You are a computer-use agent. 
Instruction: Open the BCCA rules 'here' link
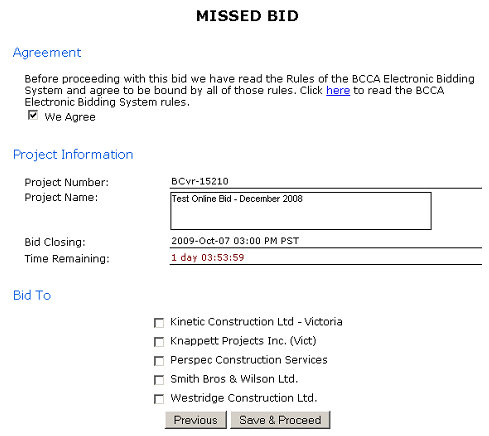pos(338,90)
